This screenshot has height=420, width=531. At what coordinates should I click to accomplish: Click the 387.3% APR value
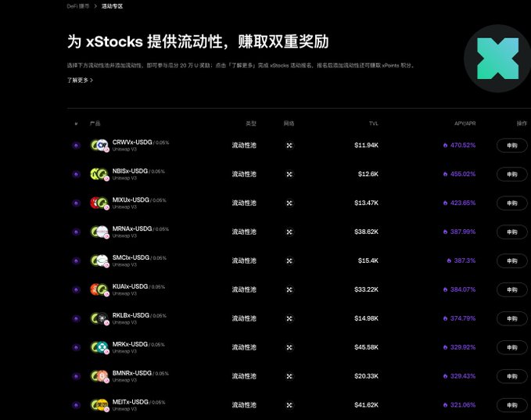(x=465, y=260)
